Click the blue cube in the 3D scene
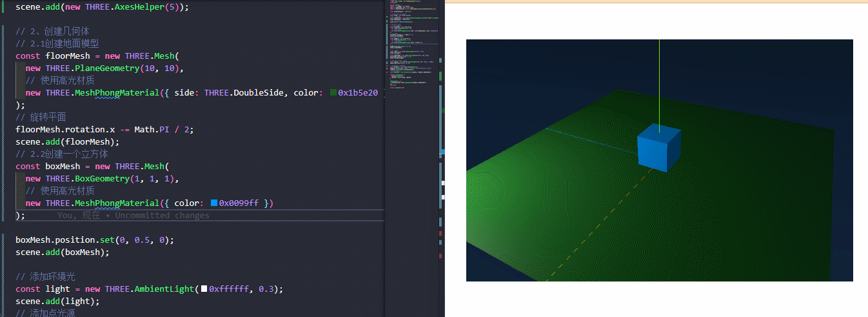 coord(658,148)
